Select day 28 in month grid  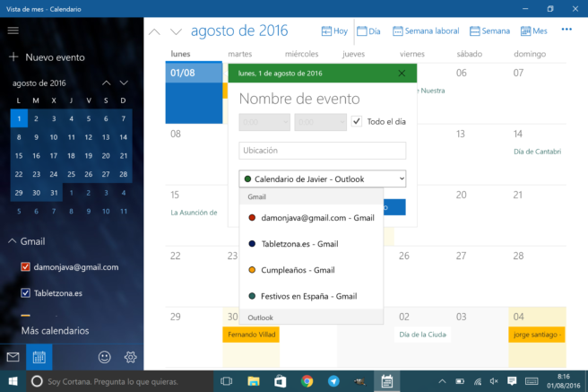click(x=537, y=276)
